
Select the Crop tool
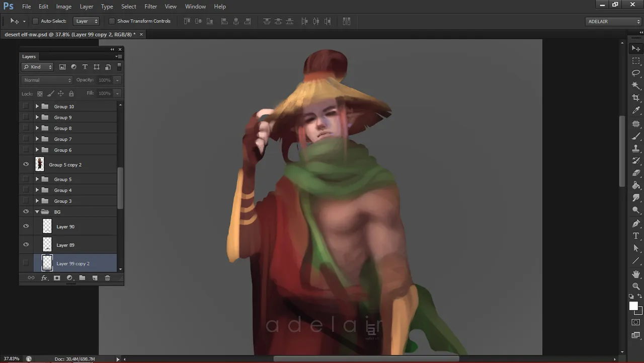[636, 98]
